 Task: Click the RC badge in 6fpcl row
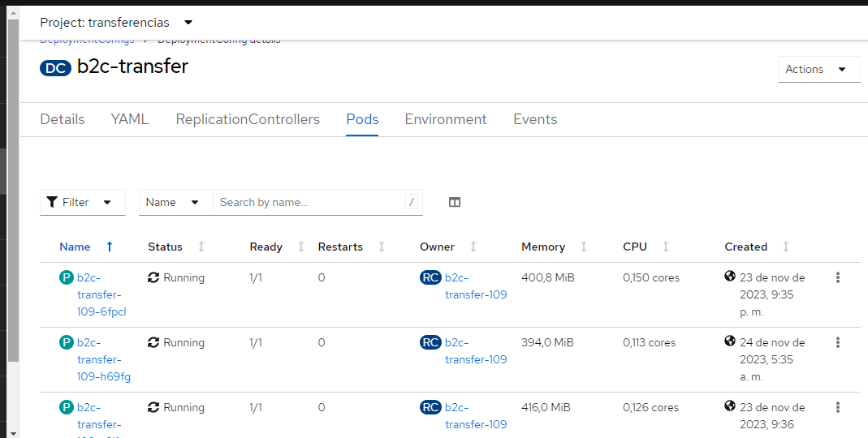(430, 277)
